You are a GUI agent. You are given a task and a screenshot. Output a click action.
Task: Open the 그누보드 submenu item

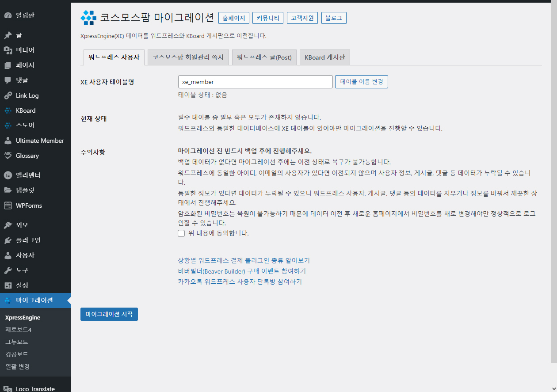tap(17, 342)
